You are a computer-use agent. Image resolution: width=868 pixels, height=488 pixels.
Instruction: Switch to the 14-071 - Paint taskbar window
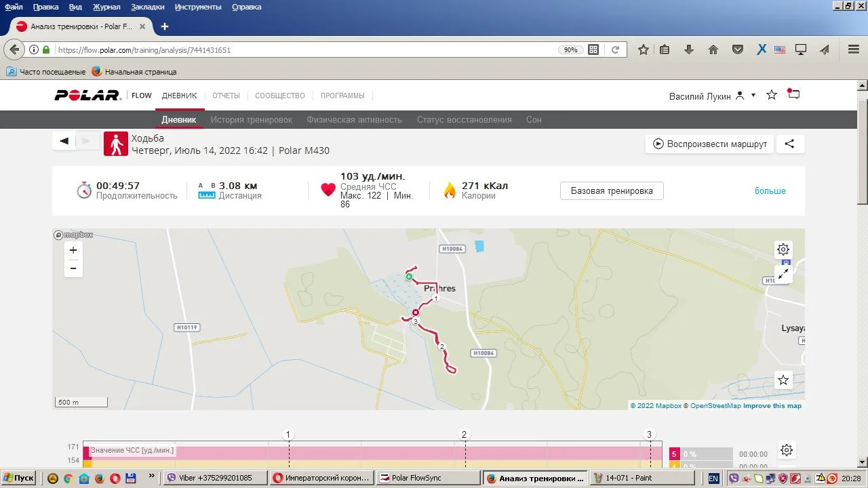point(642,478)
